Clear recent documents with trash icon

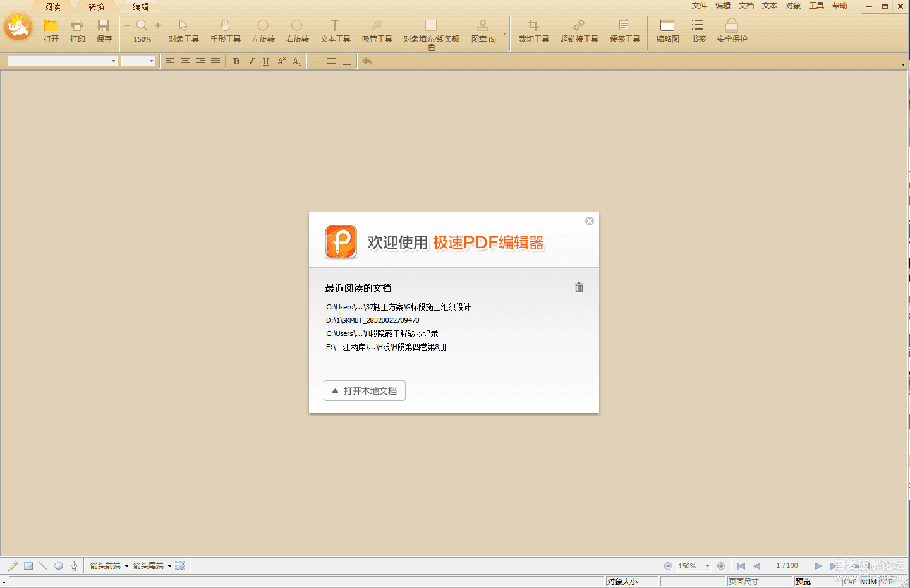[579, 287]
